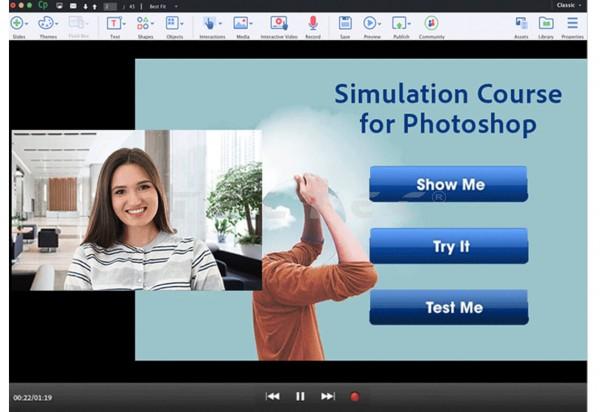Expand the Publish dropdown

(x=408, y=23)
